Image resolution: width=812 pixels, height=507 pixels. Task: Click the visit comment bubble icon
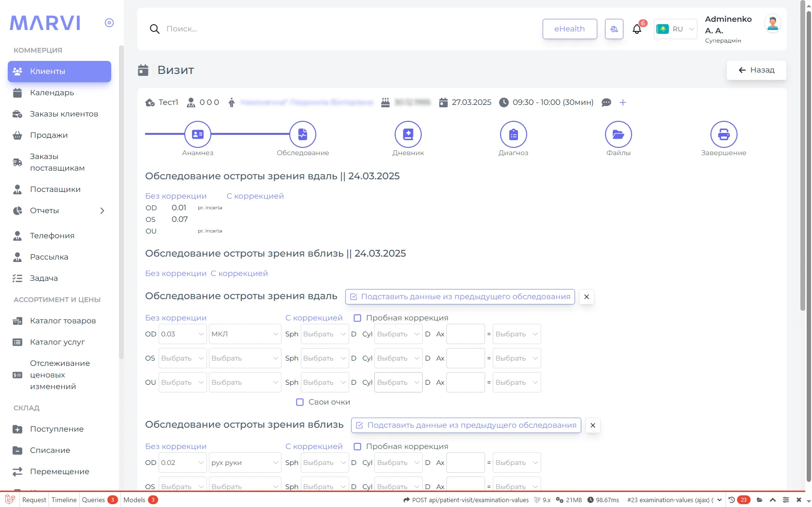click(606, 102)
